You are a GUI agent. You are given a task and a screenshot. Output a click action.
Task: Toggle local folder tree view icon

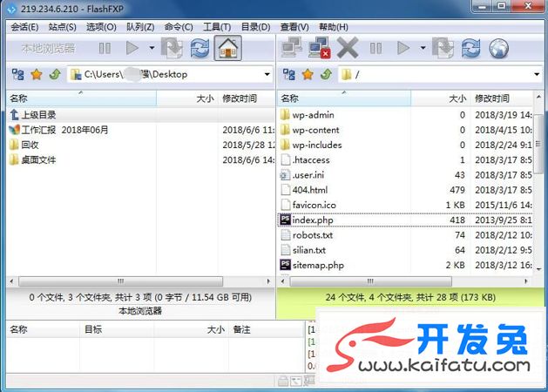click(x=17, y=74)
